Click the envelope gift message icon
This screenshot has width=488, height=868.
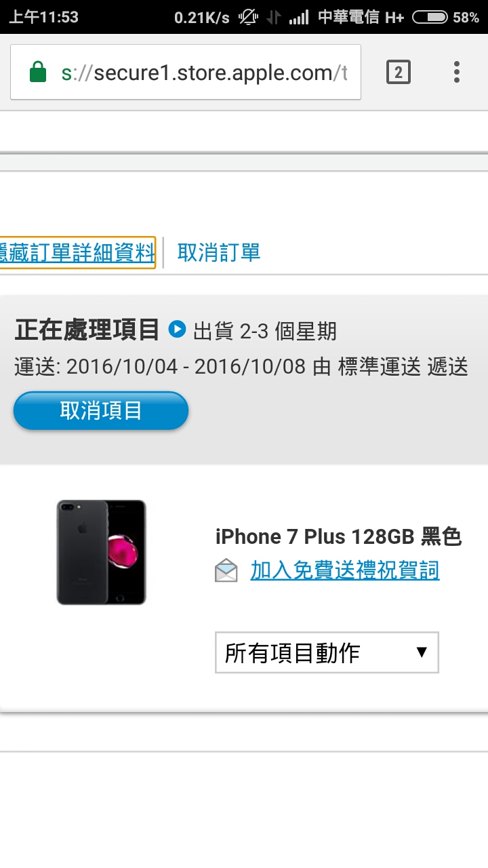226,572
